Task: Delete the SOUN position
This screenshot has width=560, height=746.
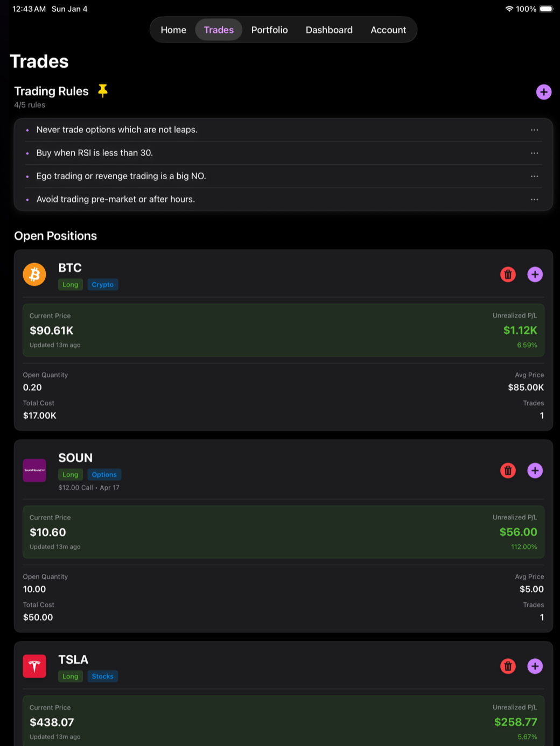Action: pyautogui.click(x=508, y=470)
